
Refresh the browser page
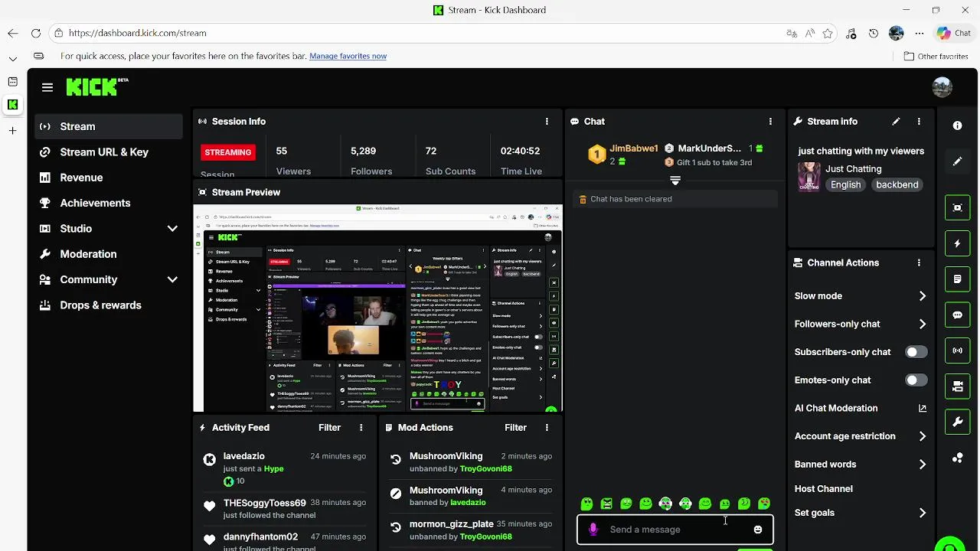pyautogui.click(x=36, y=33)
